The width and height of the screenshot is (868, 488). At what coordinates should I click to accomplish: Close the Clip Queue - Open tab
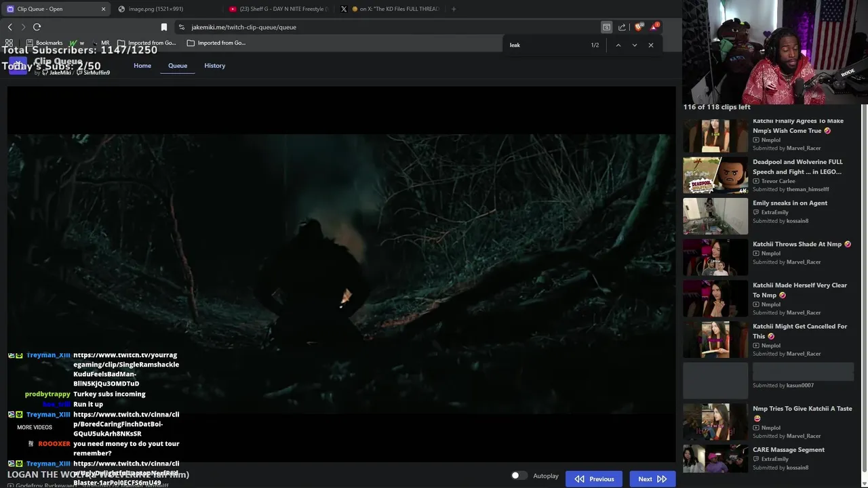click(103, 9)
